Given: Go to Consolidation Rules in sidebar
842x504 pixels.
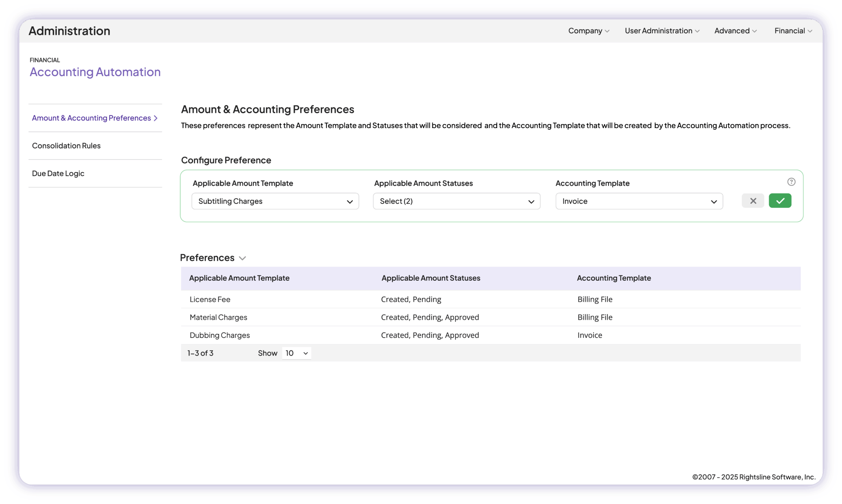Looking at the screenshot, I should tap(66, 146).
